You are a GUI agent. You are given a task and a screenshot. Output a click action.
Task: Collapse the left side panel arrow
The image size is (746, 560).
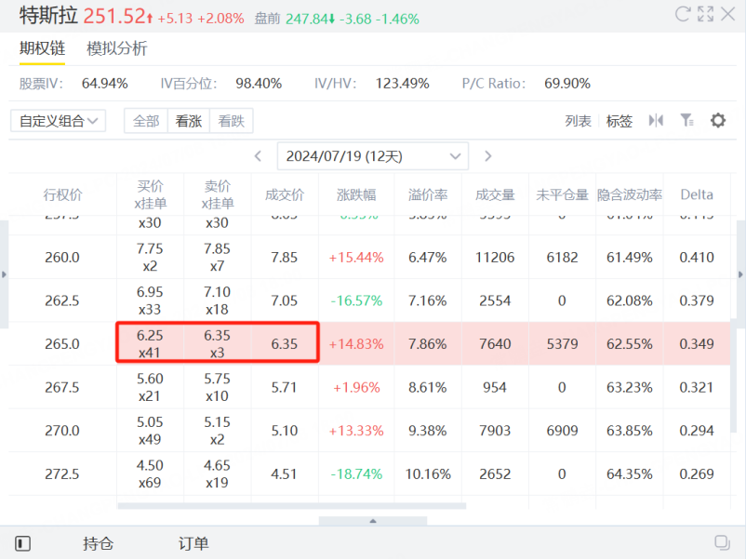click(x=4, y=274)
